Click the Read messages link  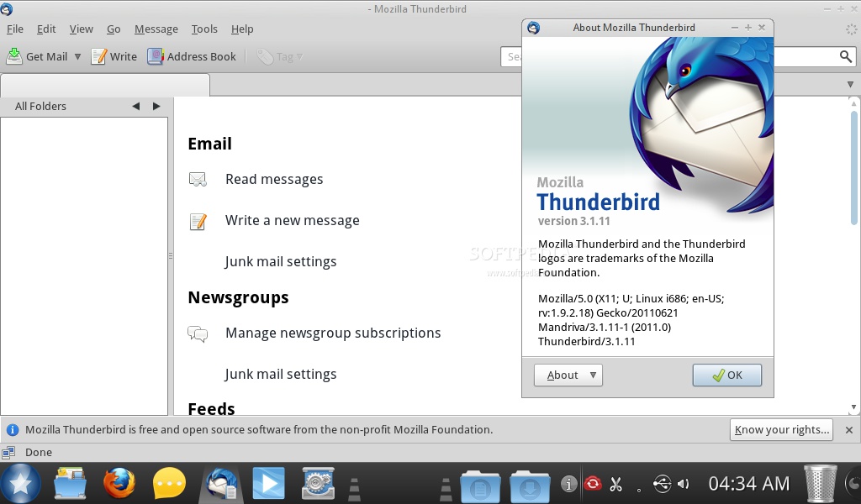pos(274,179)
